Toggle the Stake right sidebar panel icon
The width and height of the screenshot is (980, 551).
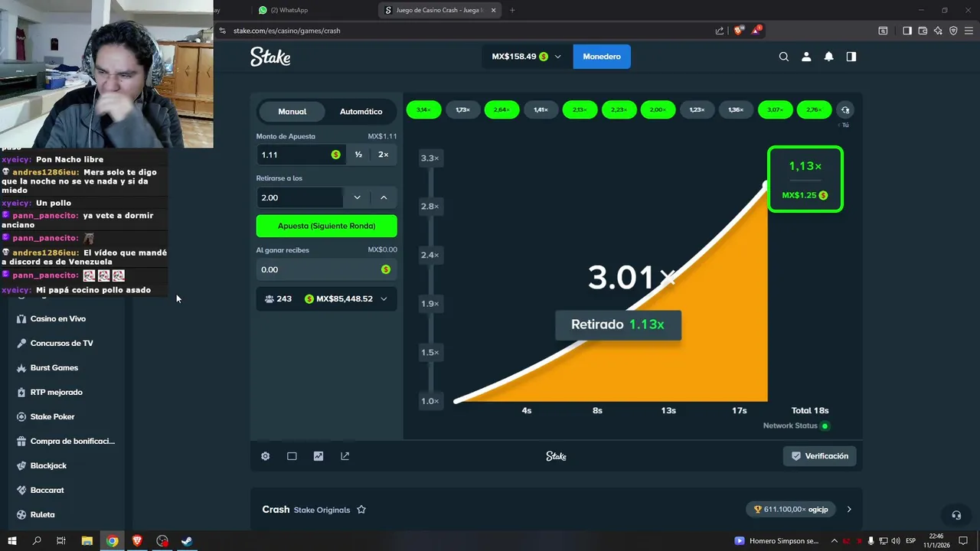851,57
